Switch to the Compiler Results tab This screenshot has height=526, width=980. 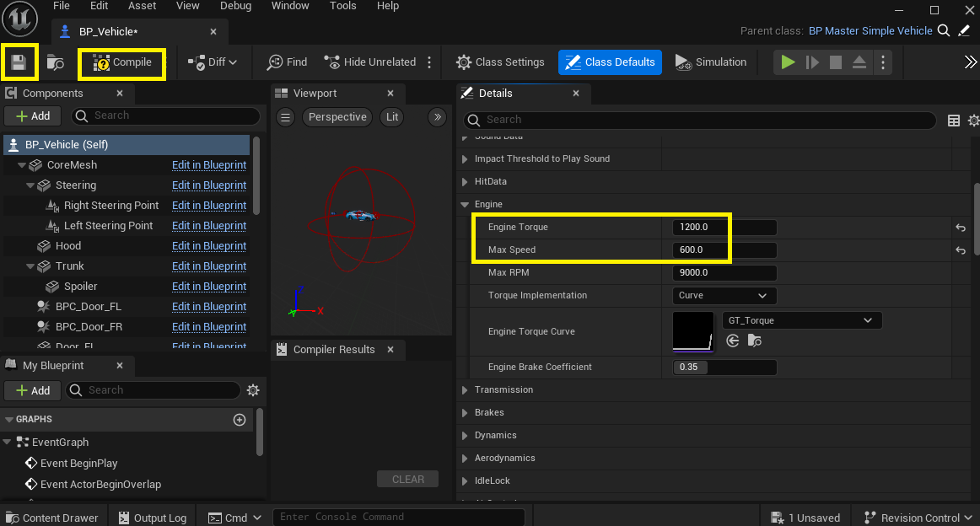[x=334, y=350]
